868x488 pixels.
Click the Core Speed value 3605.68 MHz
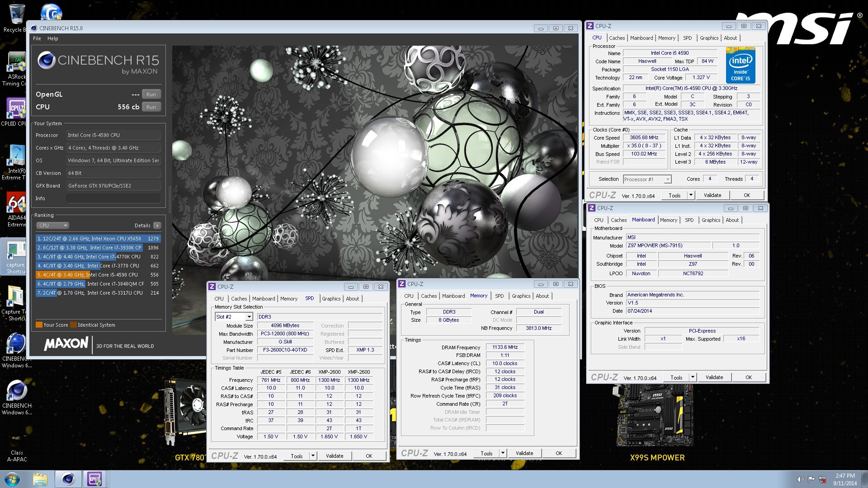pyautogui.click(x=644, y=138)
